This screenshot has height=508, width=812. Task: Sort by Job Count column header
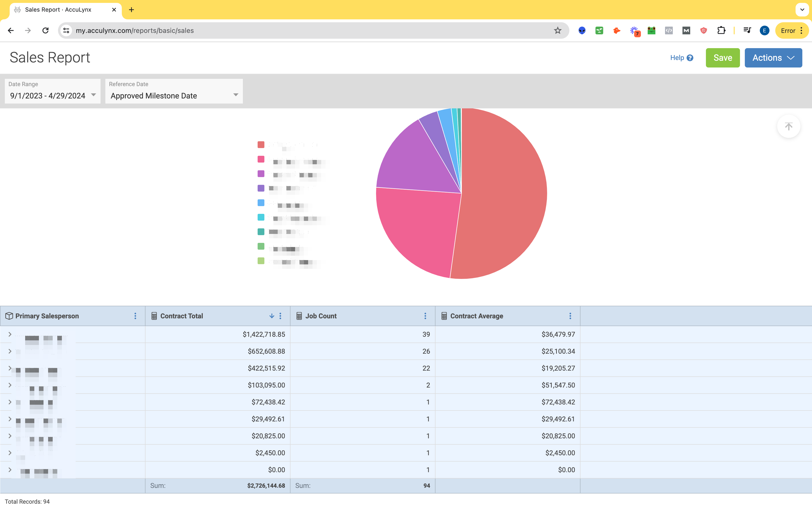tap(321, 316)
